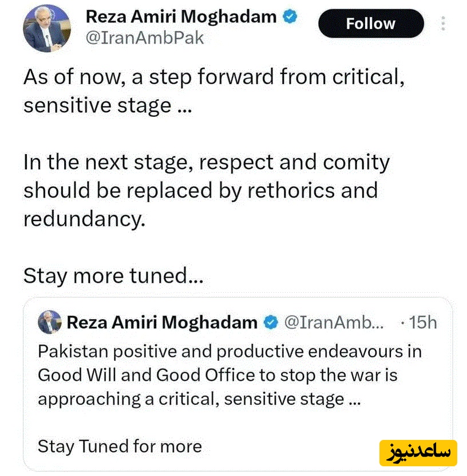Click the blue verified badge beside main author name

point(291,17)
